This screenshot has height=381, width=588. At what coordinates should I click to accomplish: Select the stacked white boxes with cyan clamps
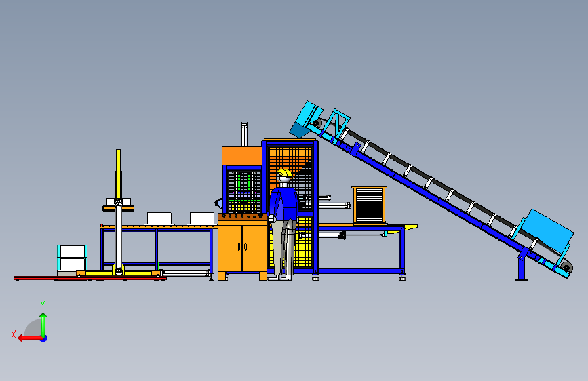point(73,258)
